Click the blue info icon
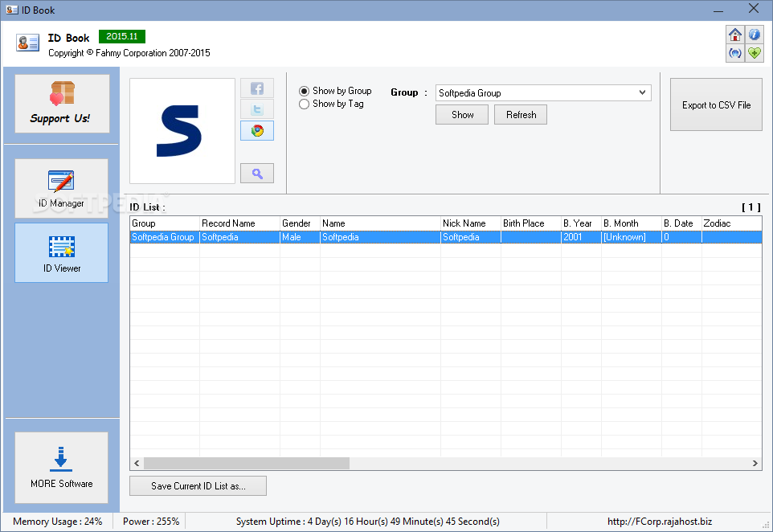This screenshot has width=773, height=532. pos(755,35)
